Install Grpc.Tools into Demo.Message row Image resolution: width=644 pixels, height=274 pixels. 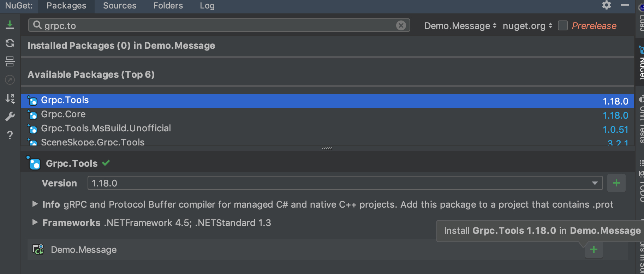[594, 250]
